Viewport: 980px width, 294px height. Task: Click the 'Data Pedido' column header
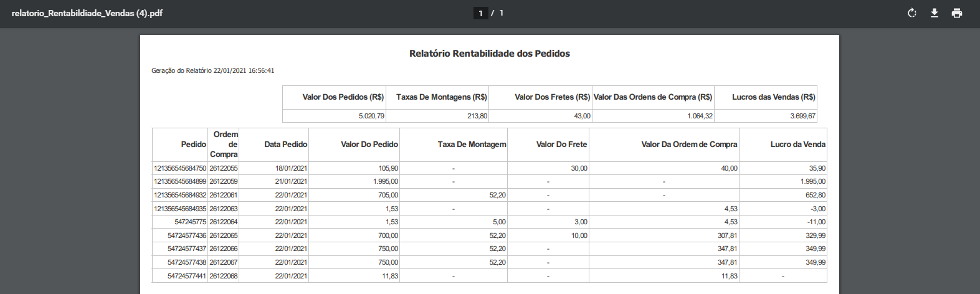point(286,145)
